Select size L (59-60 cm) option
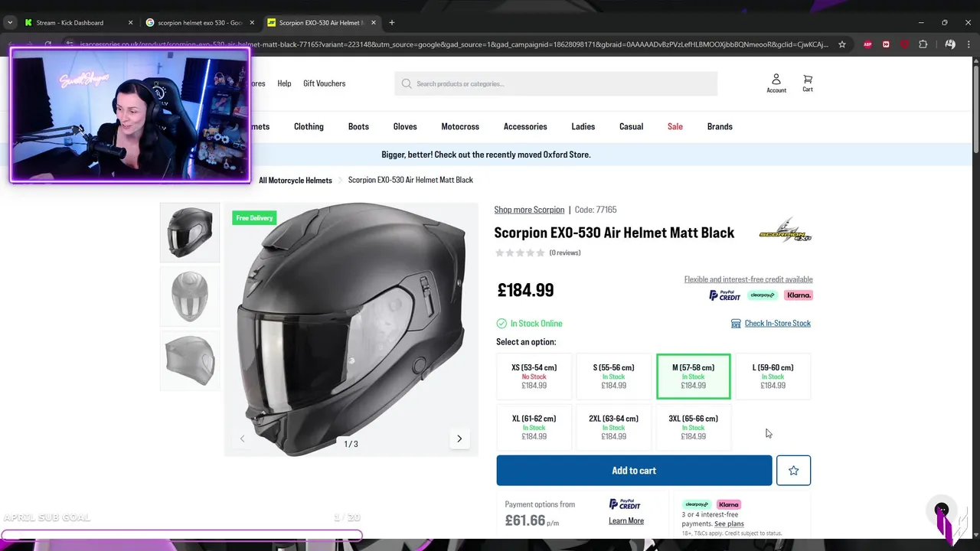Screen dimensions: 980x551 pos(773,376)
